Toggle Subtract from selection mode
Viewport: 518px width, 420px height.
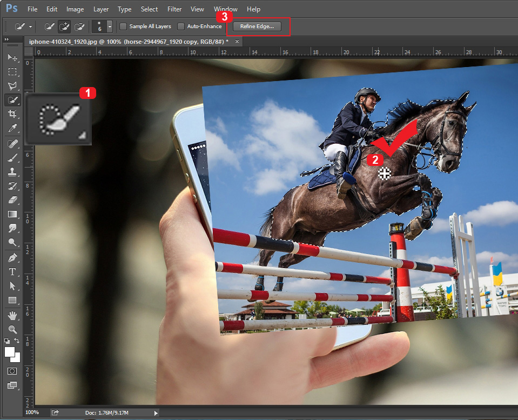(x=79, y=26)
